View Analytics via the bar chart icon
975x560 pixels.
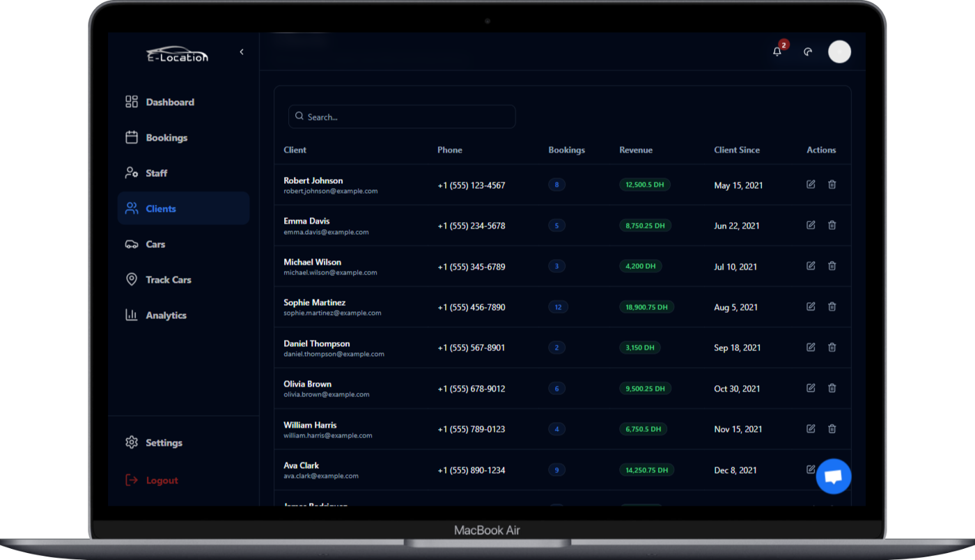(x=131, y=315)
